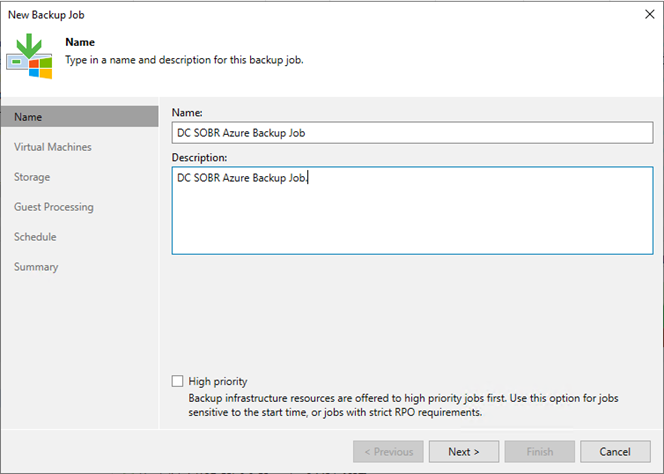The image size is (664, 474).
Task: Open the Storage step in sidebar
Action: 32,177
